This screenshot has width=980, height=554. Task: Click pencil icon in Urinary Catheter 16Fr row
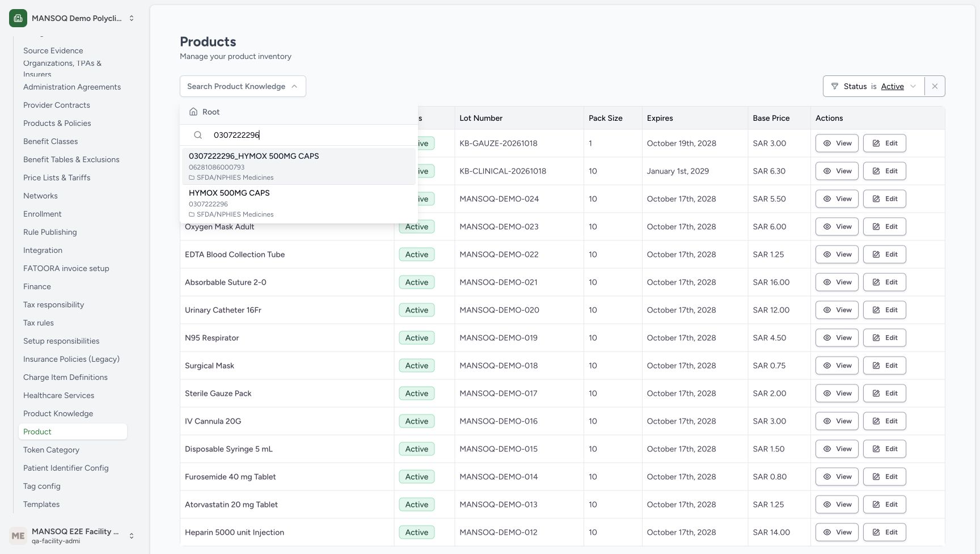click(x=876, y=310)
